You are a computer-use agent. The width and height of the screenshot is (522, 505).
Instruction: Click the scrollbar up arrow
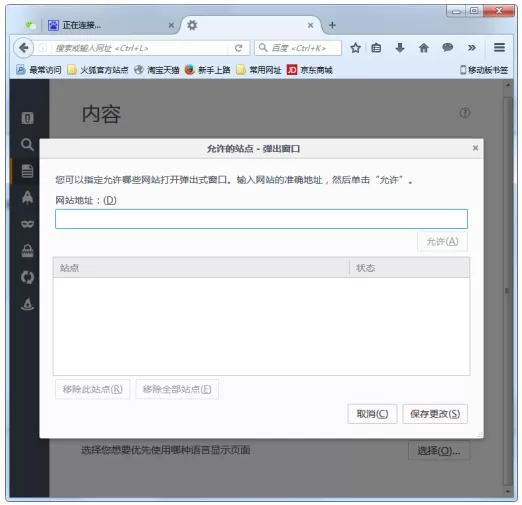(508, 85)
